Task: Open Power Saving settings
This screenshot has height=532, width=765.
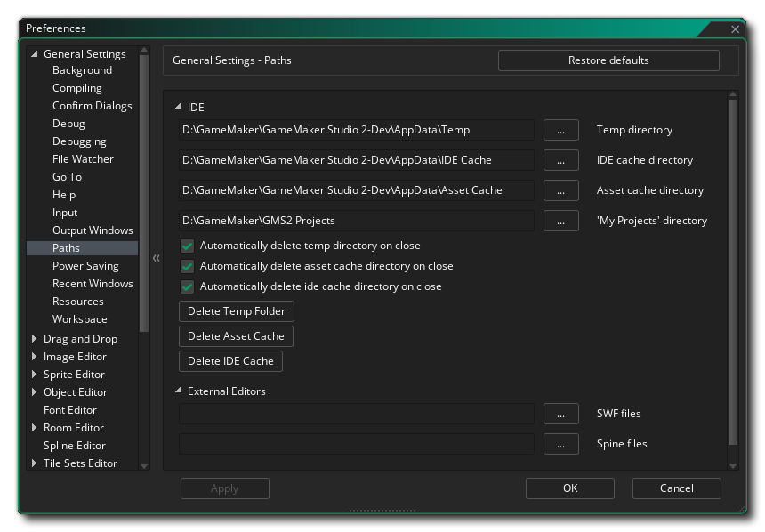Action: 86,266
